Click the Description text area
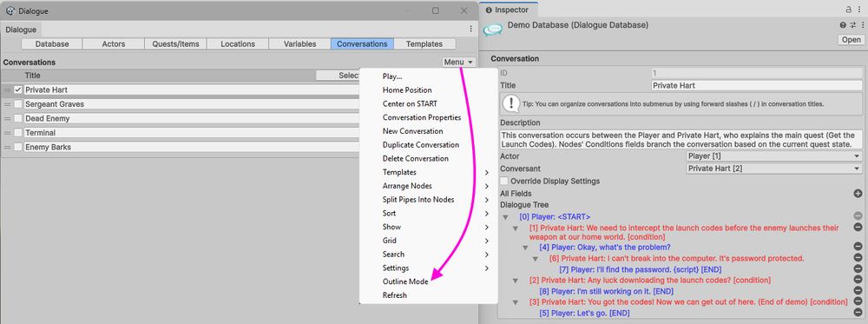 [681, 140]
